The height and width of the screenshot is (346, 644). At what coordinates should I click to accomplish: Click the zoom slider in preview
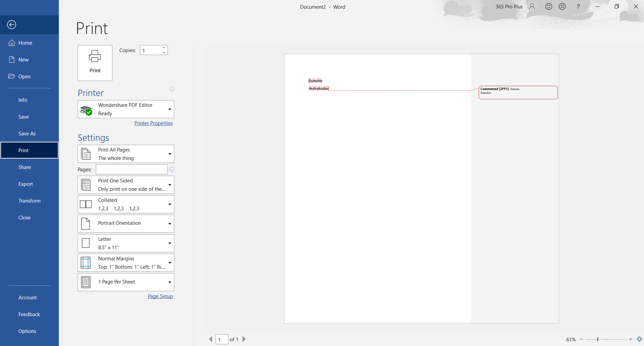tap(598, 339)
